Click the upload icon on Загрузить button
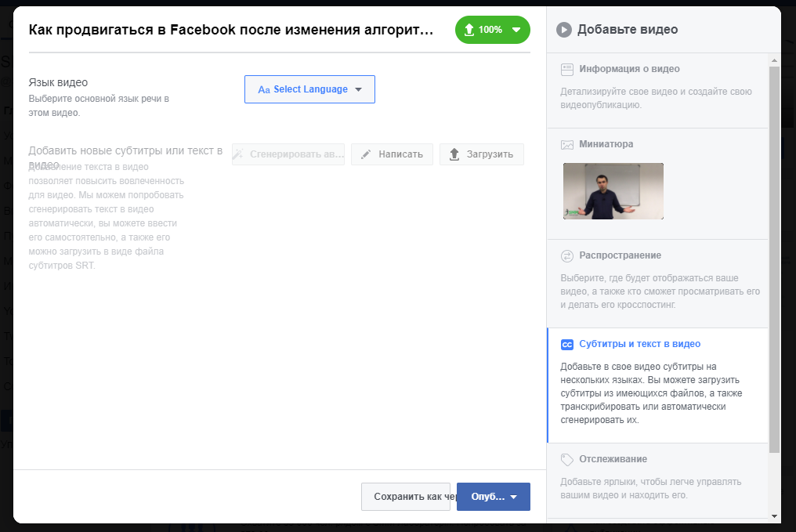Image resolution: width=796 pixels, height=532 pixels. 454,154
